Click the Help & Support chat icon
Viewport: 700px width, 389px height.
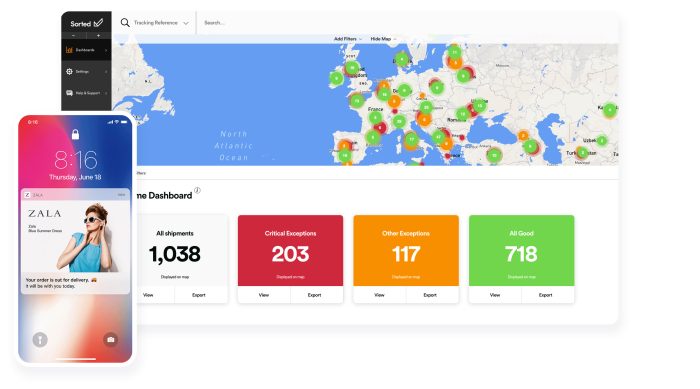click(69, 93)
